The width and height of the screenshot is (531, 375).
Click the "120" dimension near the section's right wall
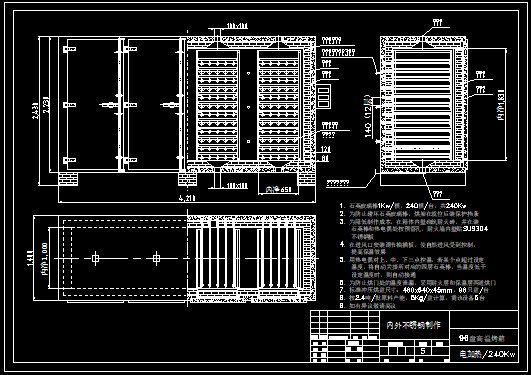325,149
